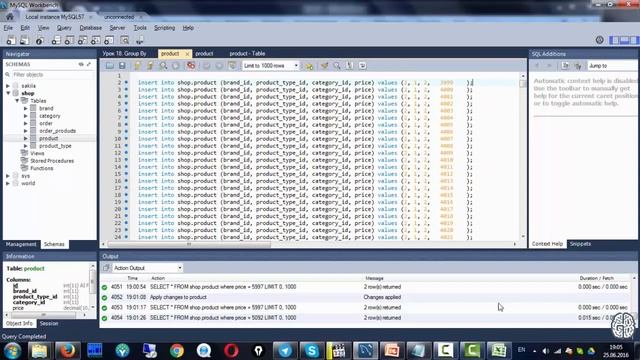Open Workbench preferences gear icon
The height and width of the screenshot is (360, 640).
(x=599, y=40)
